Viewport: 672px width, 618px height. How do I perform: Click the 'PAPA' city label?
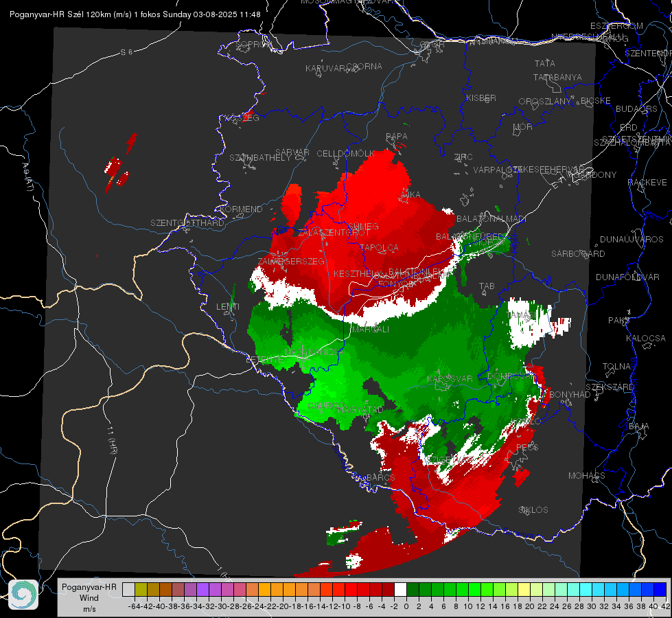[x=397, y=136]
